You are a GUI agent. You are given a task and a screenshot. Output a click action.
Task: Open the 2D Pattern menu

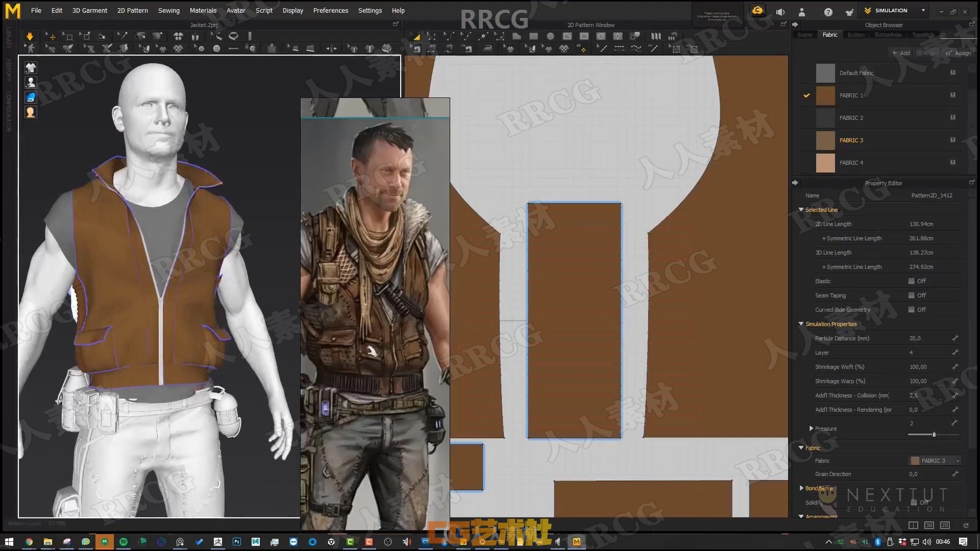132,10
